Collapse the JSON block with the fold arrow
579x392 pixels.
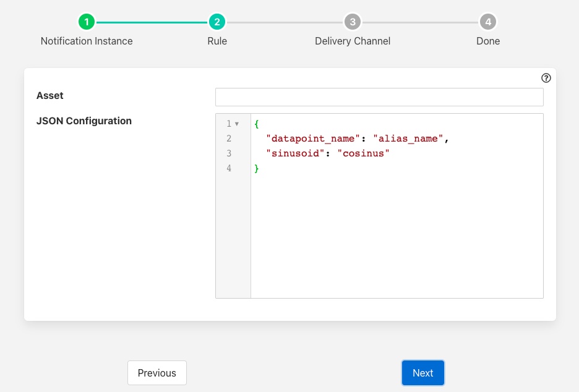pyautogui.click(x=237, y=124)
